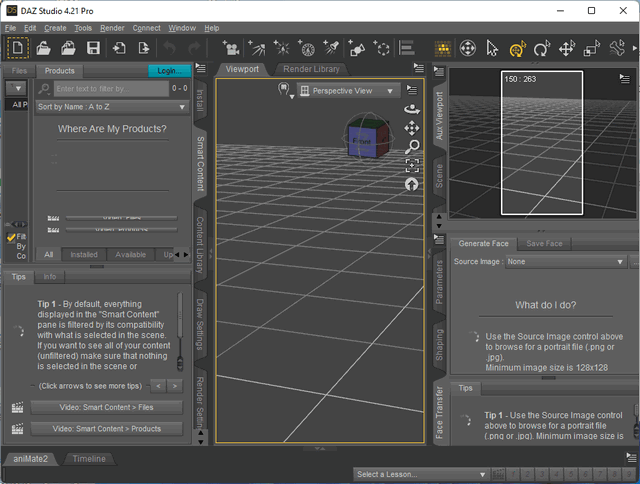
Task: Click the viewport Frame selection icon
Action: coord(412,165)
